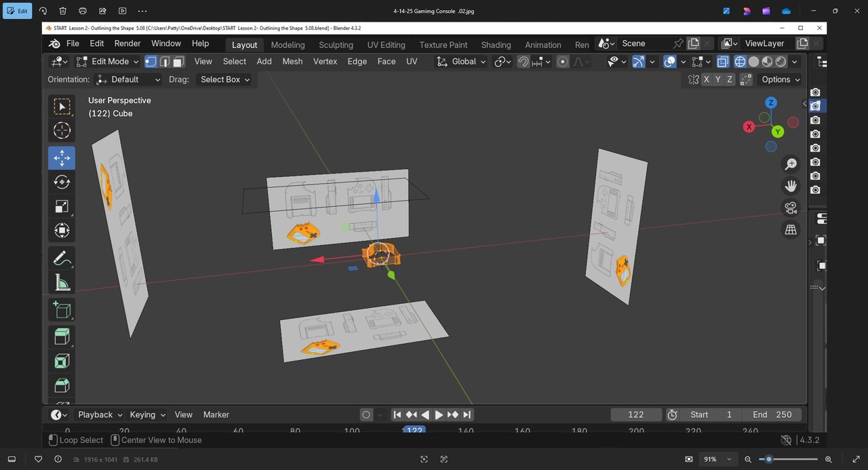This screenshot has width=868, height=470.
Task: Toggle camera view in viewport
Action: tap(791, 208)
